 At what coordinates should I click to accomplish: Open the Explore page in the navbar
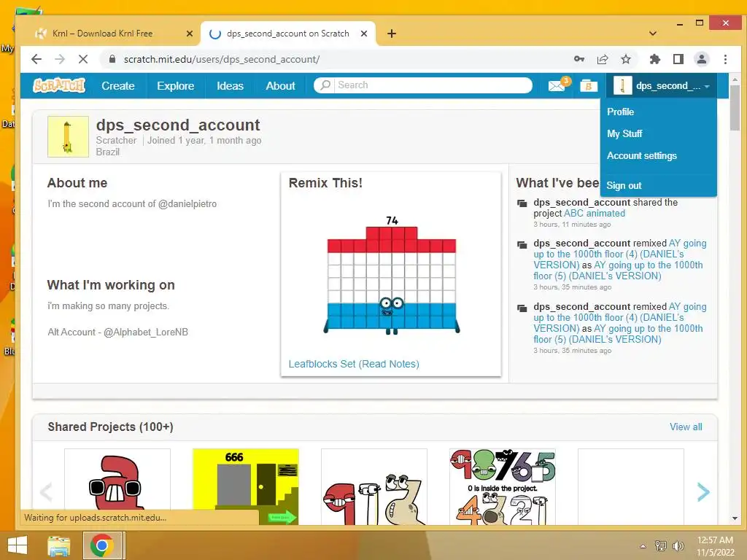(x=175, y=86)
